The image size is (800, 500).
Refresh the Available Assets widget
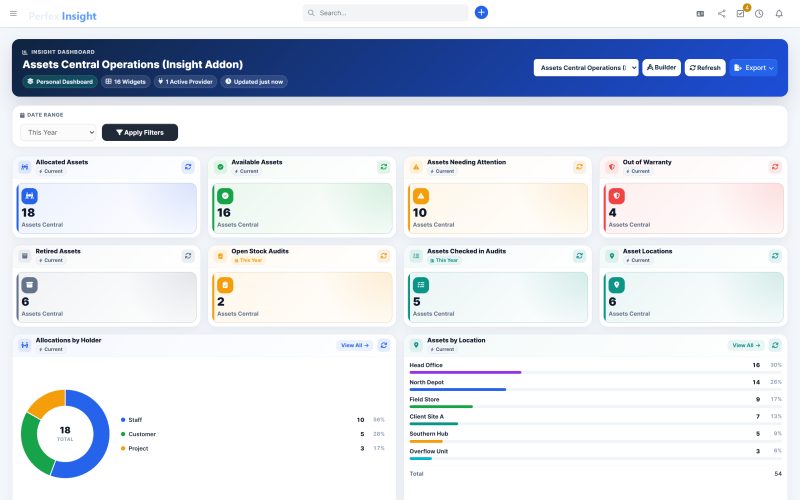(x=384, y=167)
